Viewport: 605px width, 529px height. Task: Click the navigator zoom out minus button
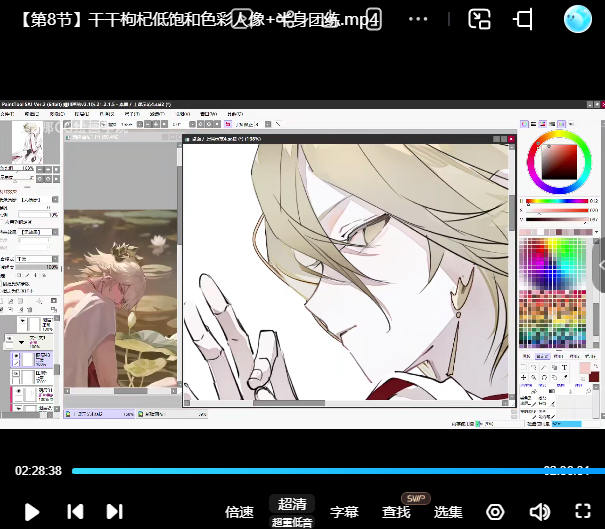pos(41,169)
